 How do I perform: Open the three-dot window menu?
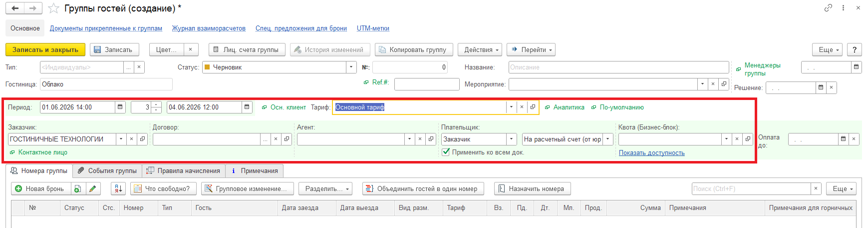coord(843,7)
